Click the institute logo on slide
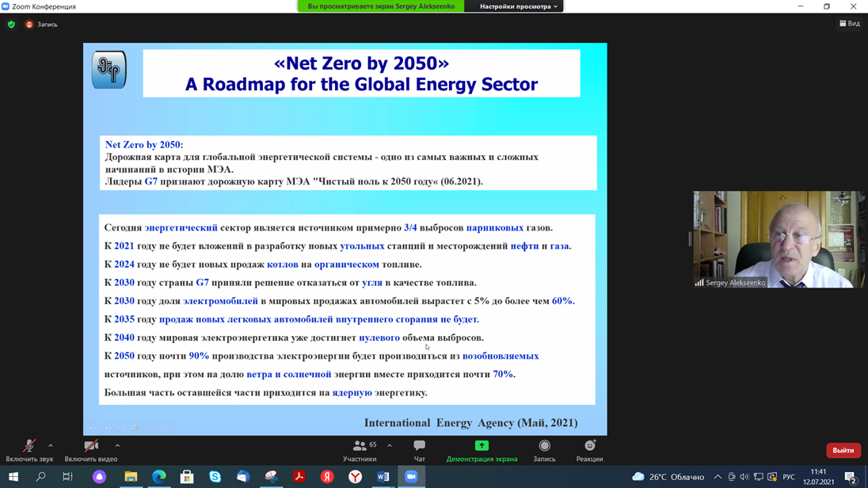 click(109, 70)
